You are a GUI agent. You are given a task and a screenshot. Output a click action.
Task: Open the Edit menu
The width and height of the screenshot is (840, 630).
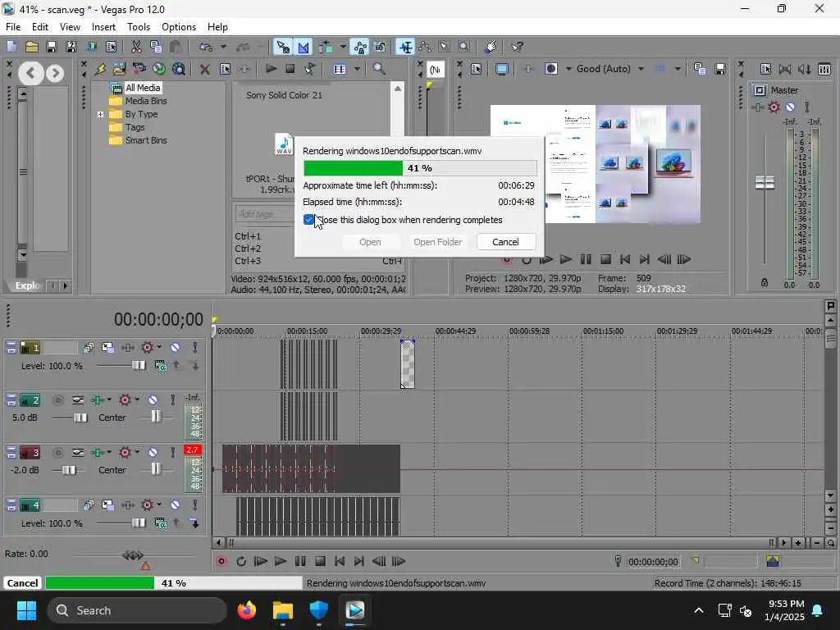coord(39,27)
